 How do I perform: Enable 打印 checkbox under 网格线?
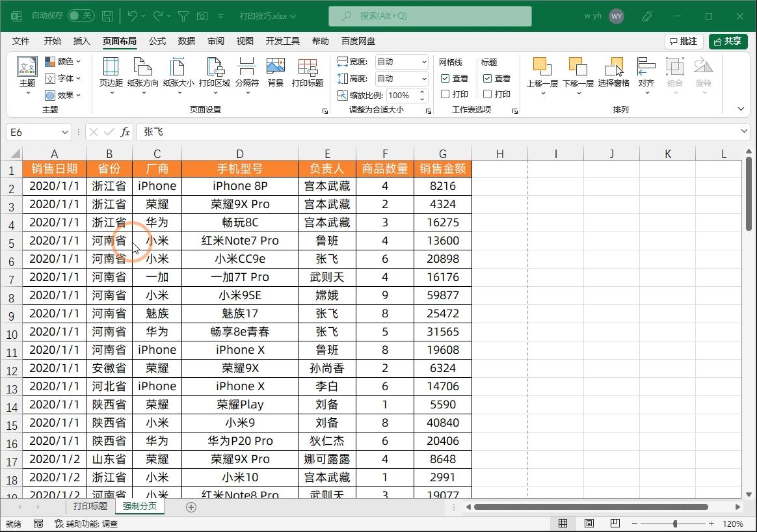pos(445,94)
